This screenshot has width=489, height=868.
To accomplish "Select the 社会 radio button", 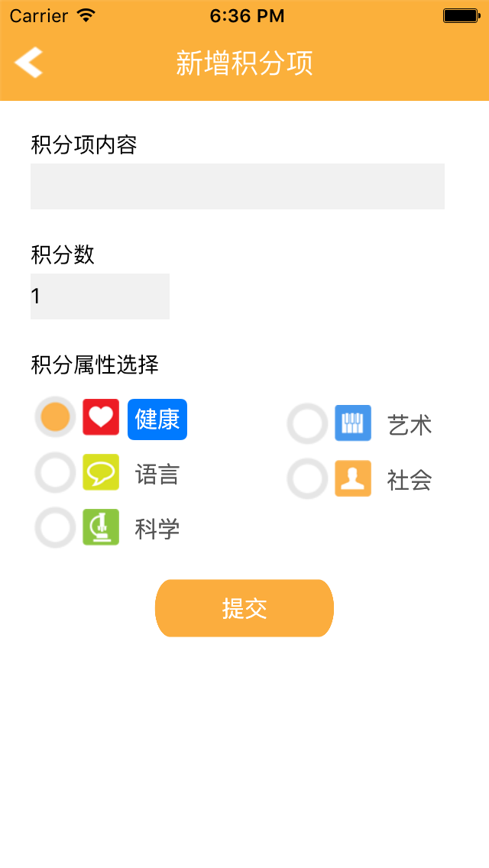I will [306, 478].
